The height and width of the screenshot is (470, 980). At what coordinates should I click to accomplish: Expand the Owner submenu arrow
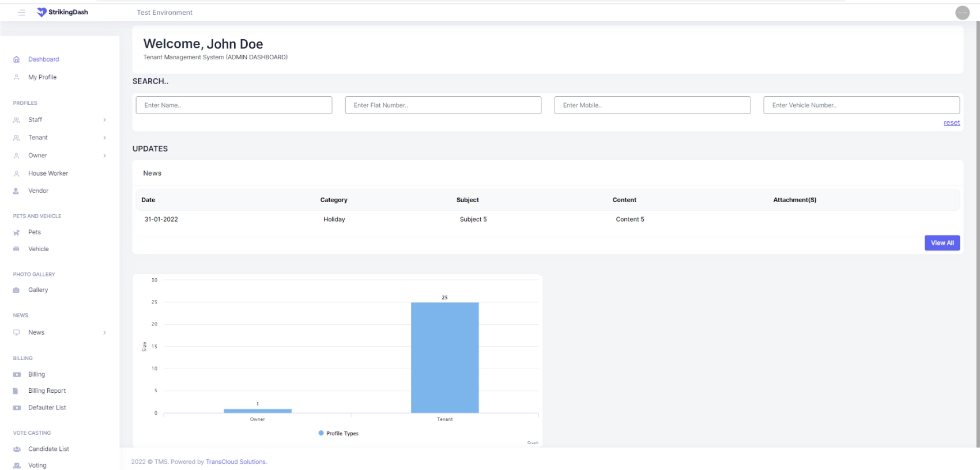(104, 156)
